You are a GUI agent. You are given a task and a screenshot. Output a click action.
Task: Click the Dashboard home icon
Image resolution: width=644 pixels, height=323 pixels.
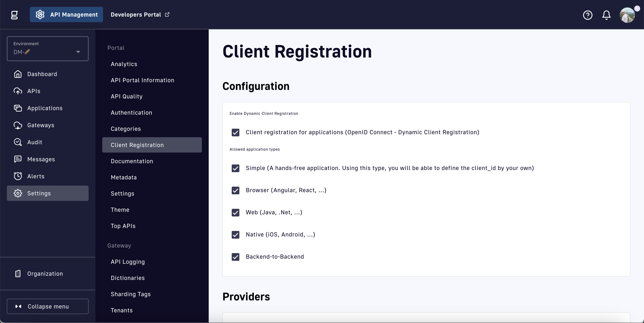(18, 74)
